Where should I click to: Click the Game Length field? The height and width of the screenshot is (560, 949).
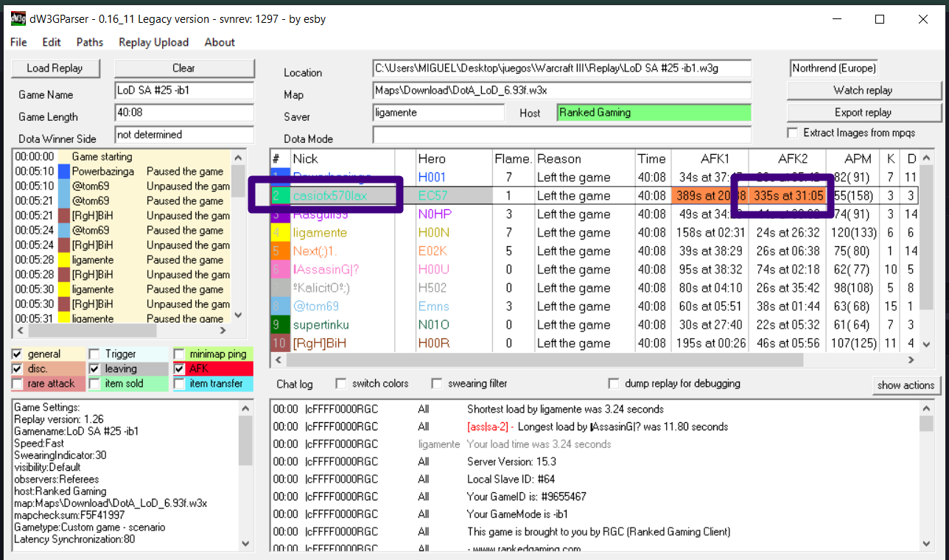pos(184,113)
